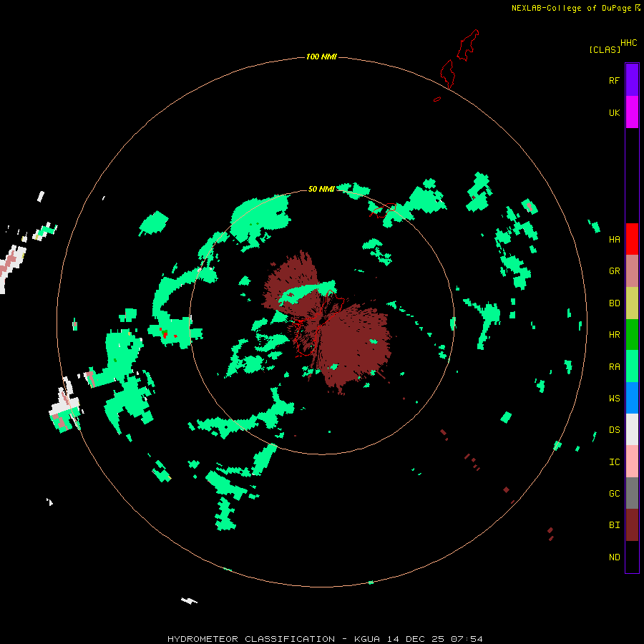Click the HA legend label
Viewport: 644px width, 644px height.
(614, 239)
